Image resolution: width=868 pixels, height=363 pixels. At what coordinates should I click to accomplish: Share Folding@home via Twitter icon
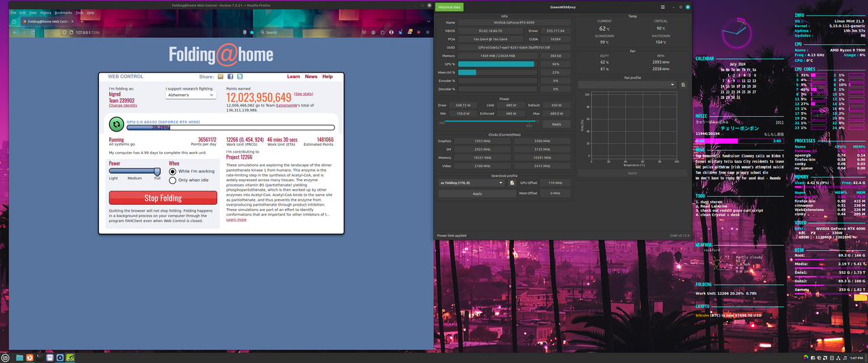click(240, 77)
